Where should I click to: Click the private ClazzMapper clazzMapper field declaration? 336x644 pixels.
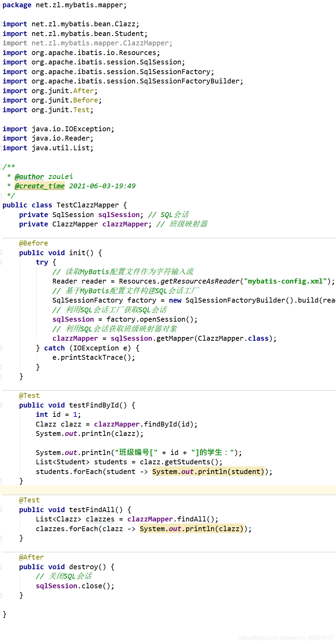85,224
